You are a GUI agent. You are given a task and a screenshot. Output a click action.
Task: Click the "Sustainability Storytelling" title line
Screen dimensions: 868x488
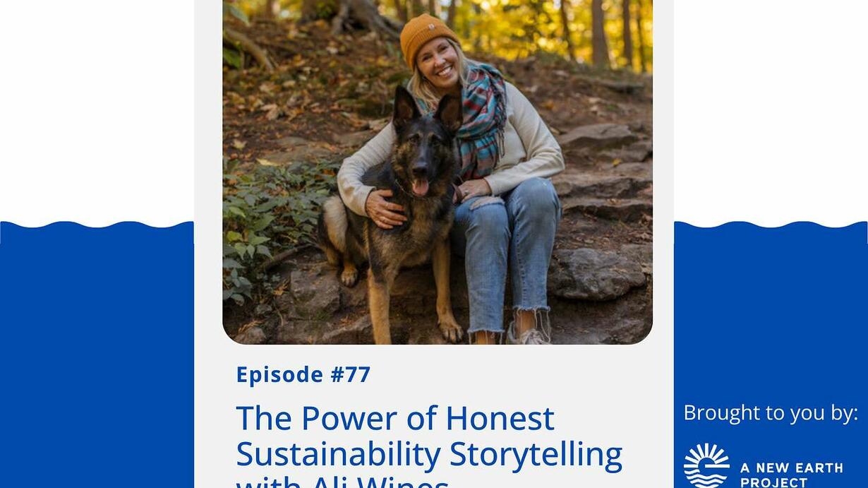[429, 453]
